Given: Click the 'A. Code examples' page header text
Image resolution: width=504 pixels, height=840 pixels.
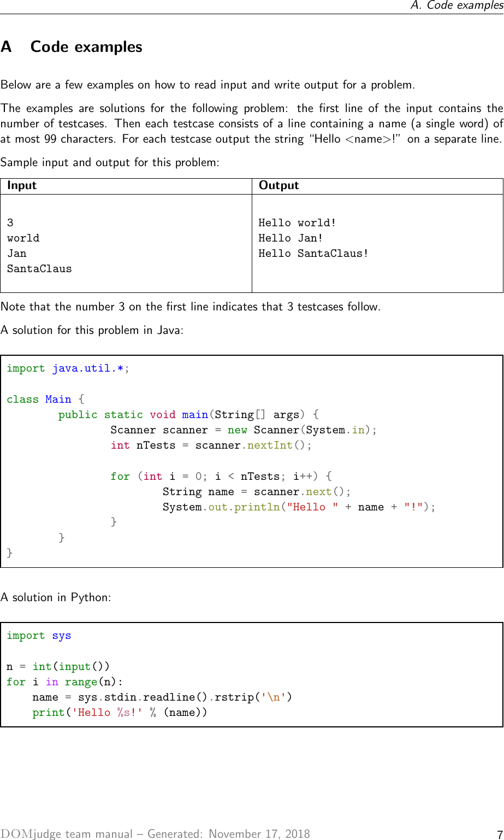Looking at the screenshot, I should point(457,5).
